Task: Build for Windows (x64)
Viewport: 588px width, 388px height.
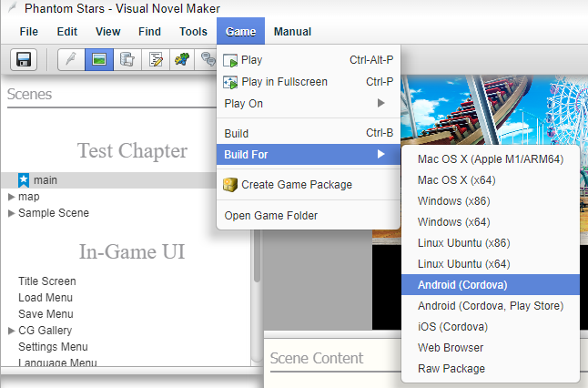Action: pos(491,222)
